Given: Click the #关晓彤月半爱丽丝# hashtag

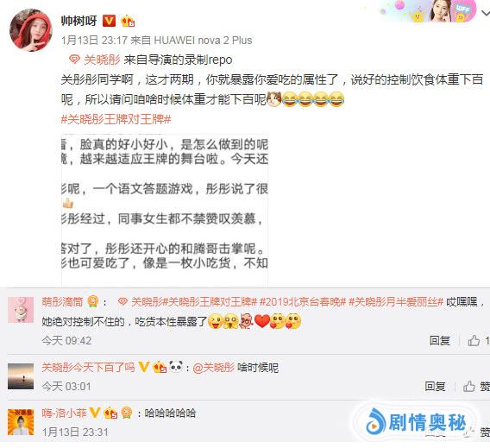Looking at the screenshot, I should point(396,302).
